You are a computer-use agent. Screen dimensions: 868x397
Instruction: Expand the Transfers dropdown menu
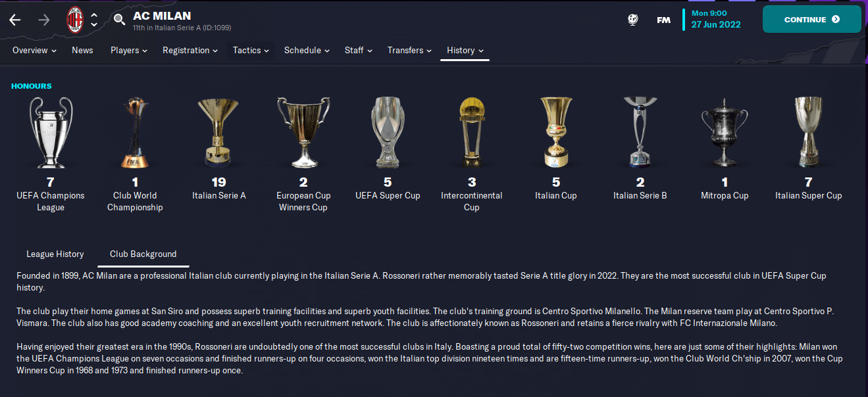[409, 51]
